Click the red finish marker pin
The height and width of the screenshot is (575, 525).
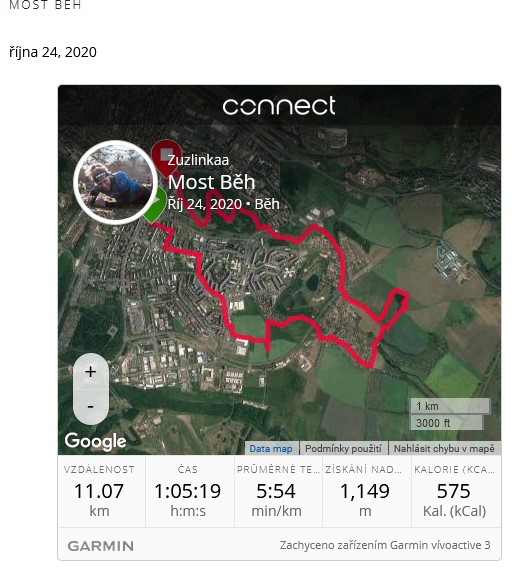click(166, 156)
